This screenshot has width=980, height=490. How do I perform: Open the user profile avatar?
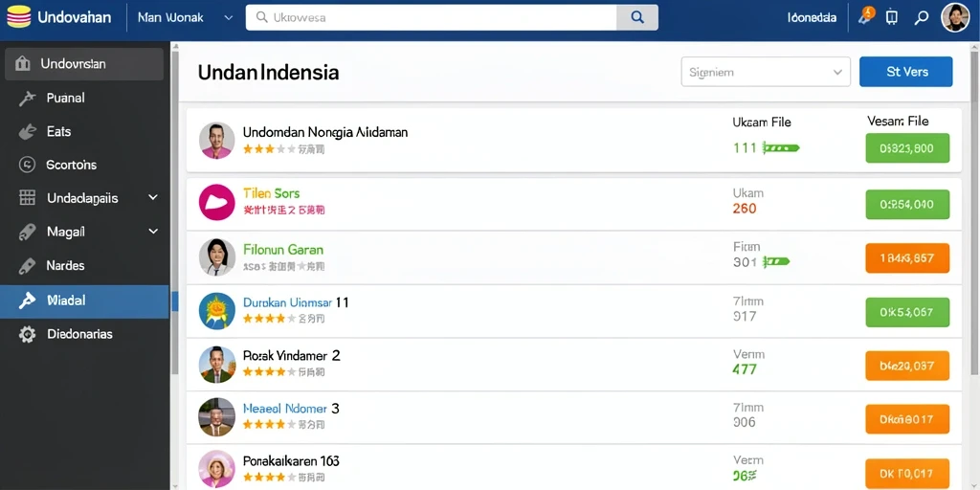955,17
